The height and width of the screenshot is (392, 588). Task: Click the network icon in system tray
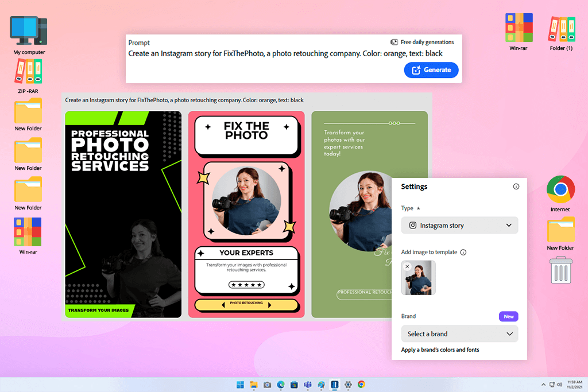pyautogui.click(x=552, y=385)
